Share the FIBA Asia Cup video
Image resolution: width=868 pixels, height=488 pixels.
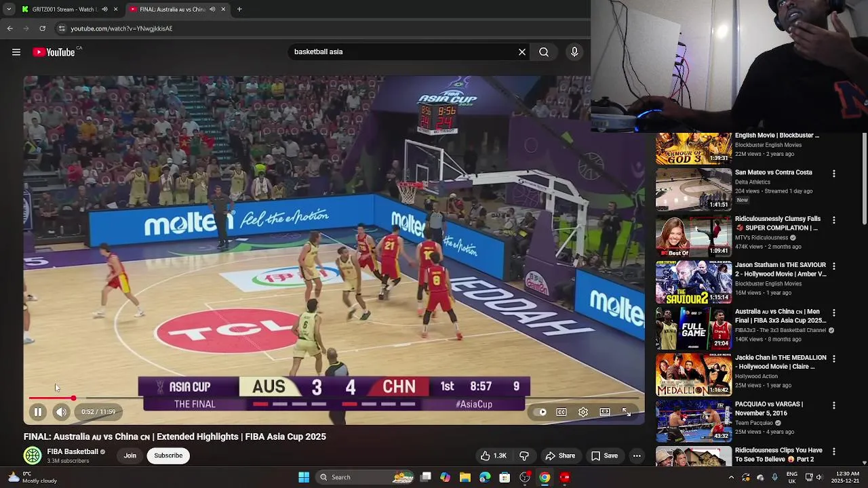tap(560, 455)
